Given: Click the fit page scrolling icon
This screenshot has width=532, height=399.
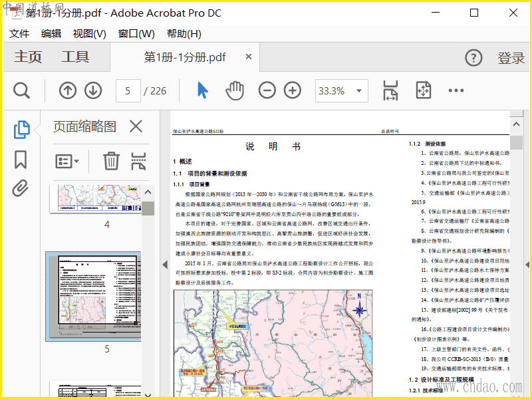Looking at the screenshot, I should click(x=390, y=90).
